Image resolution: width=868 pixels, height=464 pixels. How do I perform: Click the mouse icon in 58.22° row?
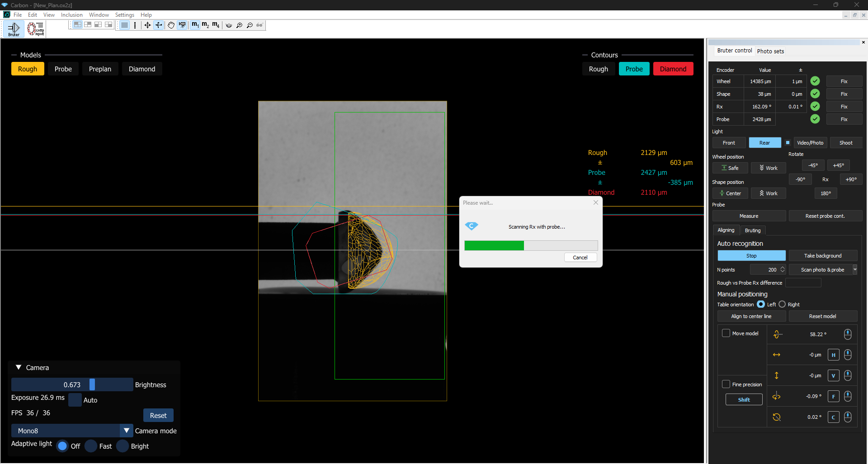[848, 334]
